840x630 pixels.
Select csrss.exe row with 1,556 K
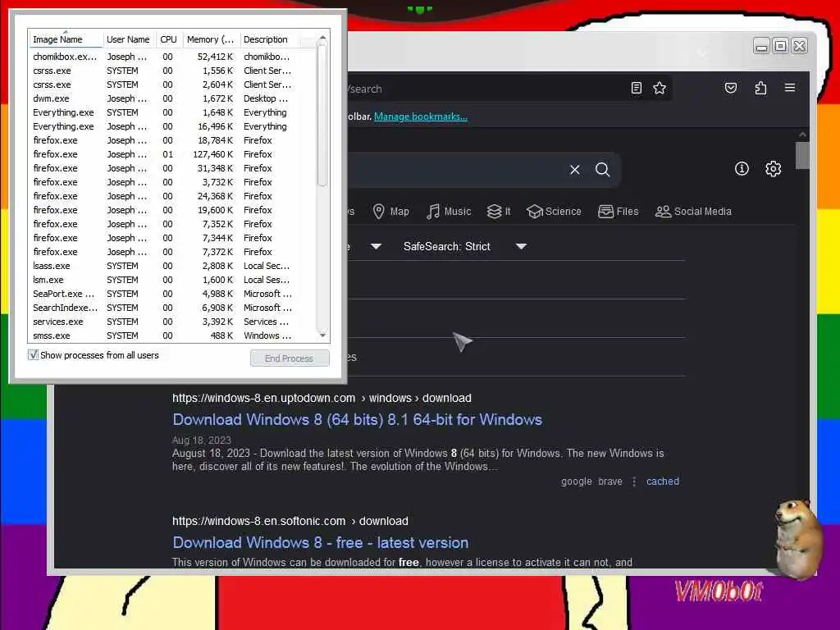(171, 71)
